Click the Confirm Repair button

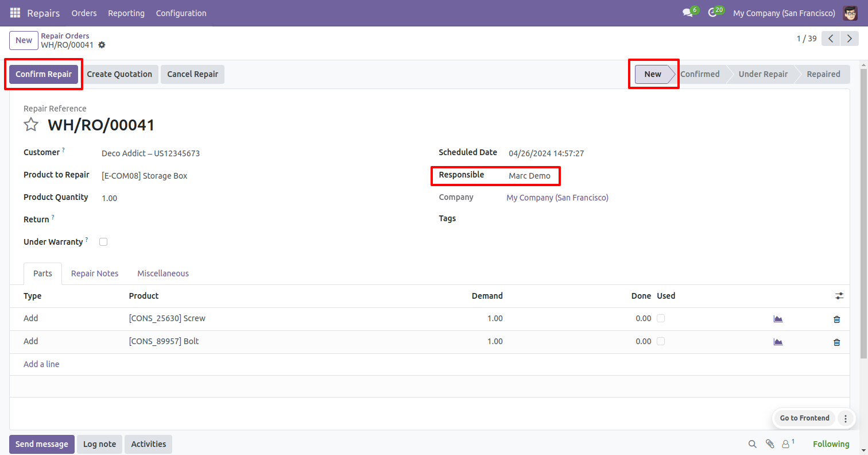[x=44, y=74]
